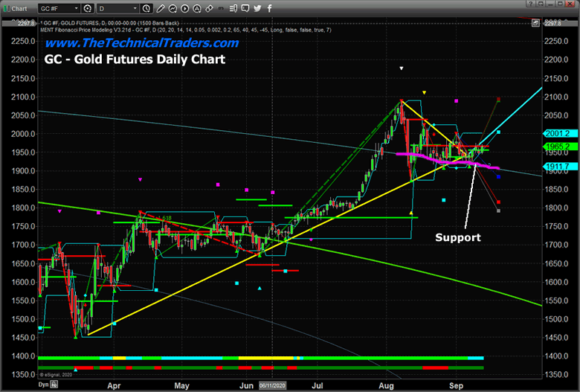Start bar replay play icon
The height and width of the screenshot is (392, 580).
click(184, 8)
